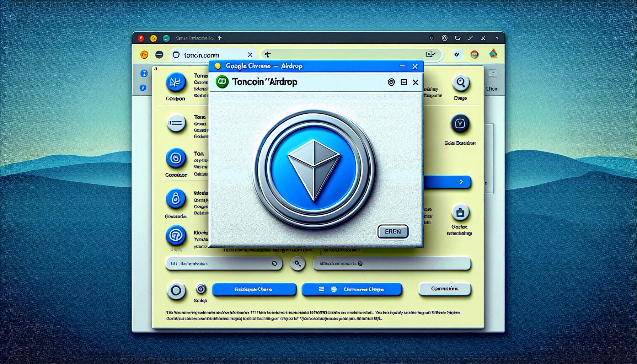Click the shield icon in Toncoin Airdrop header
This screenshot has height=364, width=637.
pyautogui.click(x=391, y=82)
